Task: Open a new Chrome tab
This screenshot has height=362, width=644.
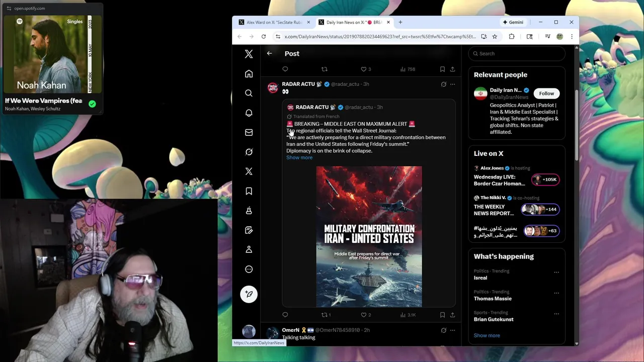Action: (400, 22)
